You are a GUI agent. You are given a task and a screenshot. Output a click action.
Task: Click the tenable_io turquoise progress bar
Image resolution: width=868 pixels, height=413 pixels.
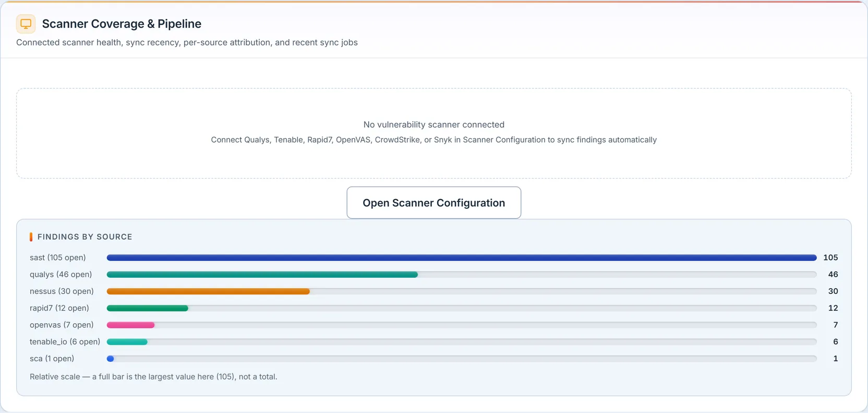click(x=127, y=341)
